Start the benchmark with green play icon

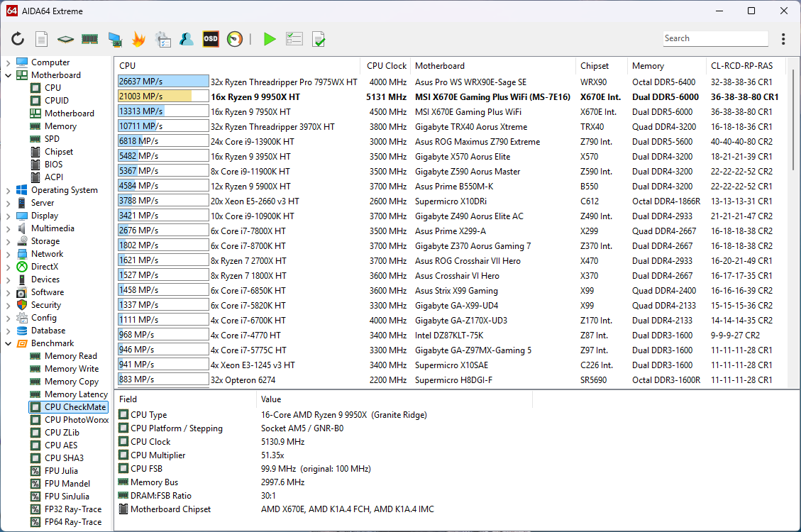click(x=270, y=39)
